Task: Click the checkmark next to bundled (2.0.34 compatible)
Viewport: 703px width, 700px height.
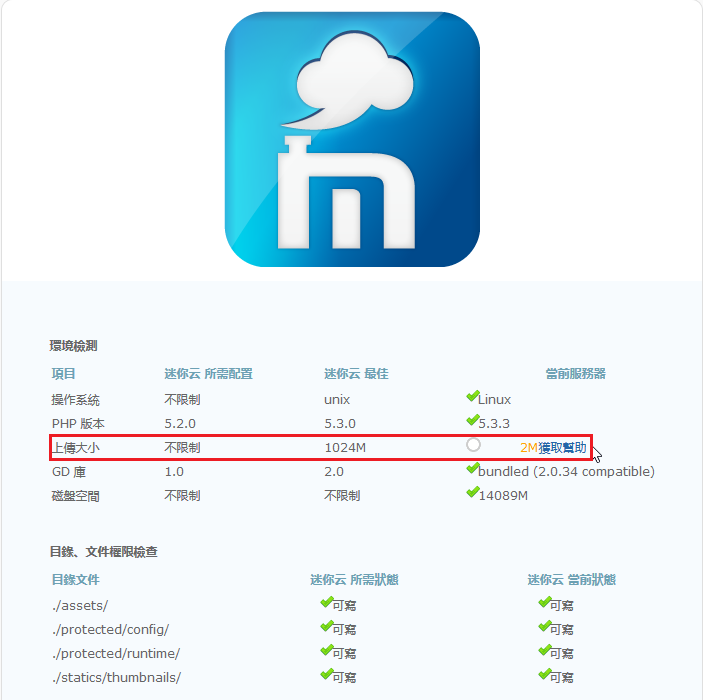Action: [473, 469]
